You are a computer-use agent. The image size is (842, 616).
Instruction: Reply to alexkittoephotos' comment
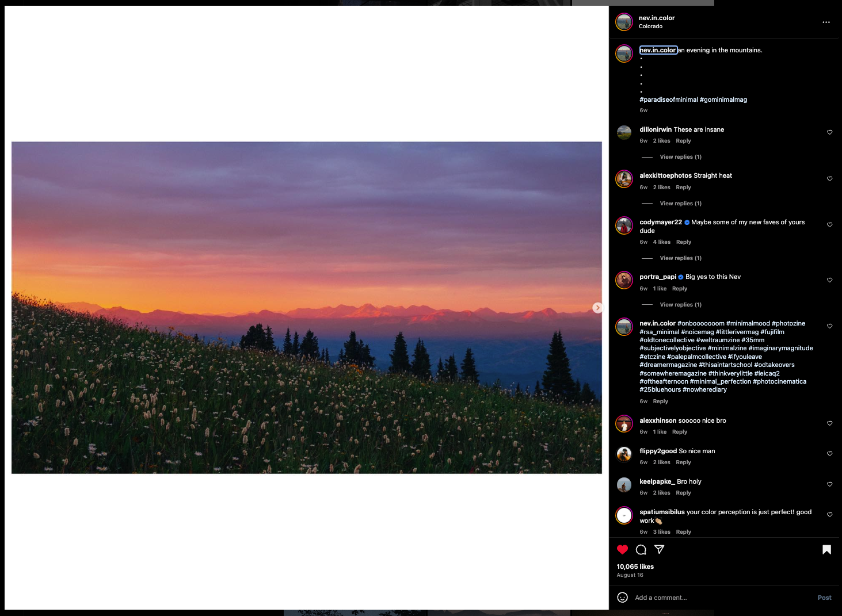(x=683, y=188)
